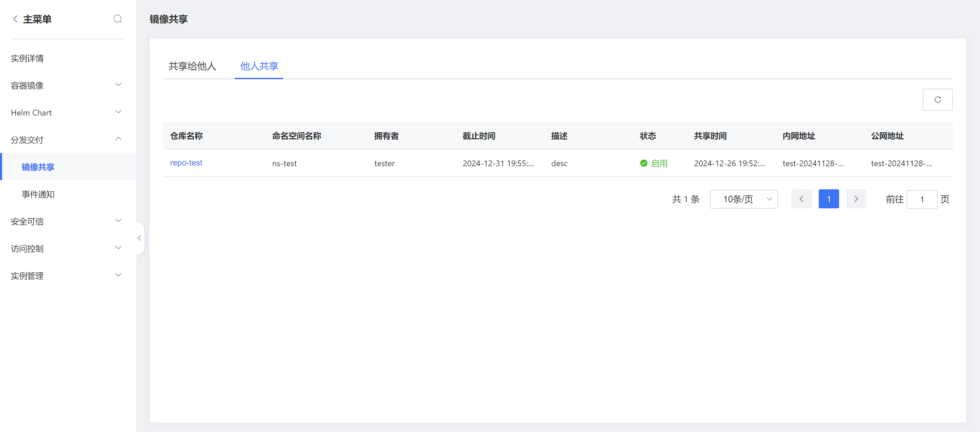Open 事件通知 in the sidebar
The height and width of the screenshot is (432, 980).
38,194
